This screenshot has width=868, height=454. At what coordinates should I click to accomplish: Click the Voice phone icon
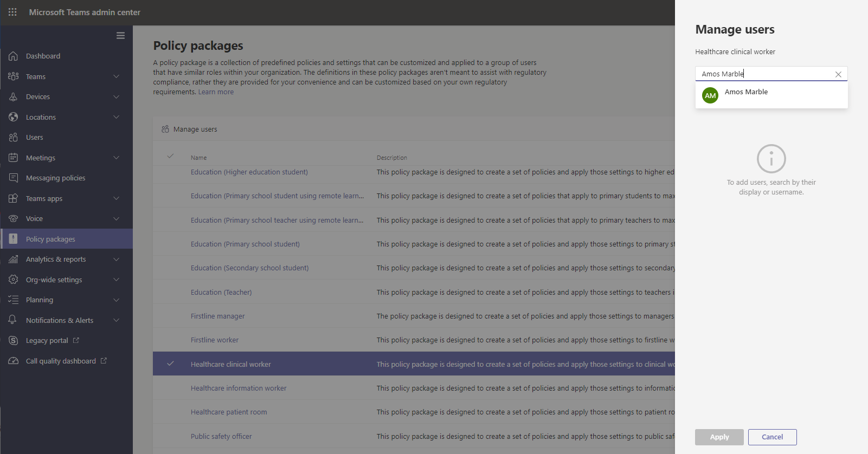click(14, 218)
